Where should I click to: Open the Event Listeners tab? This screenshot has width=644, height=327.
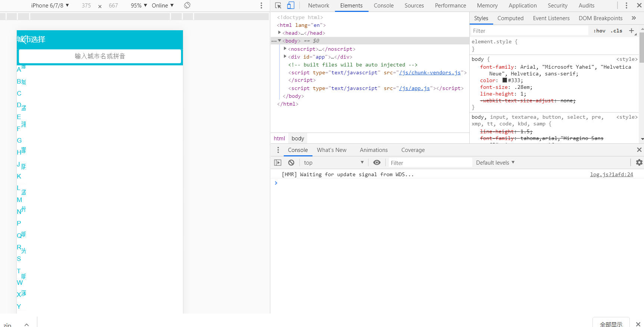tap(551, 18)
